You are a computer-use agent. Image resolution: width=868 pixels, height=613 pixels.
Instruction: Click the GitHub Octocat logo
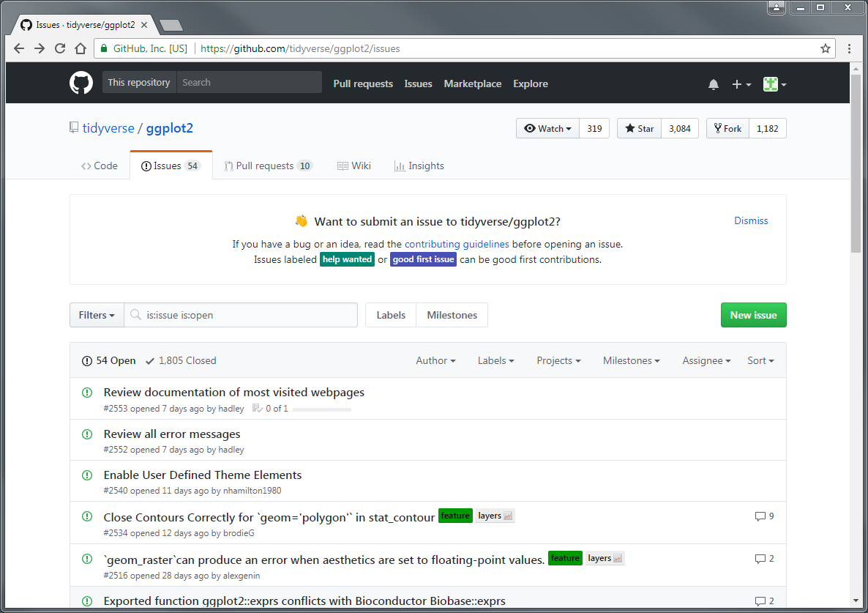81,83
